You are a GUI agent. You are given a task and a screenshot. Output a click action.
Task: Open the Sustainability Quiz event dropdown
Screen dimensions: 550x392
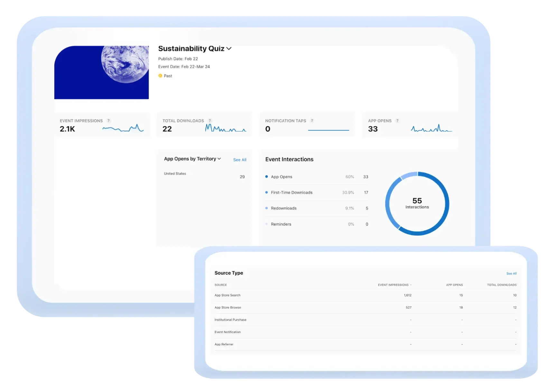229,49
